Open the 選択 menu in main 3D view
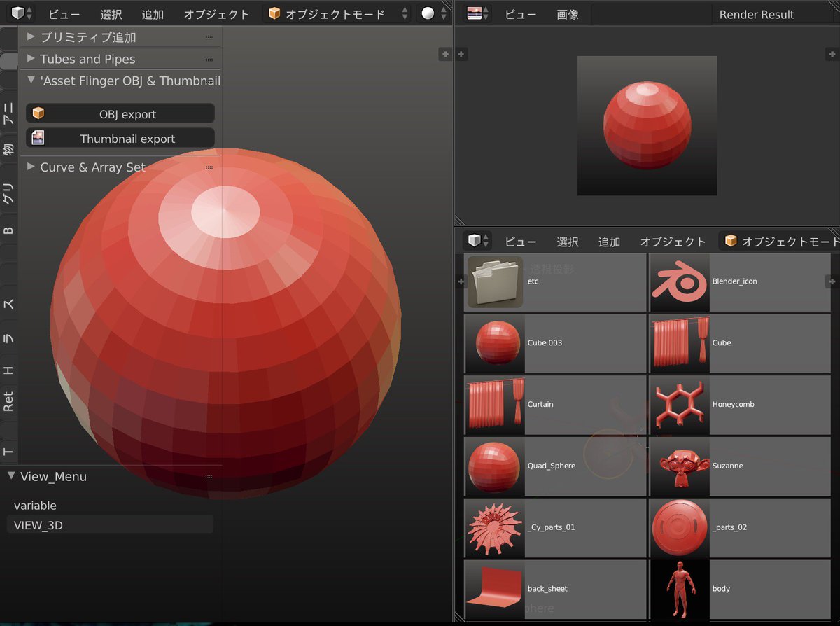840x626 pixels. coord(111,14)
